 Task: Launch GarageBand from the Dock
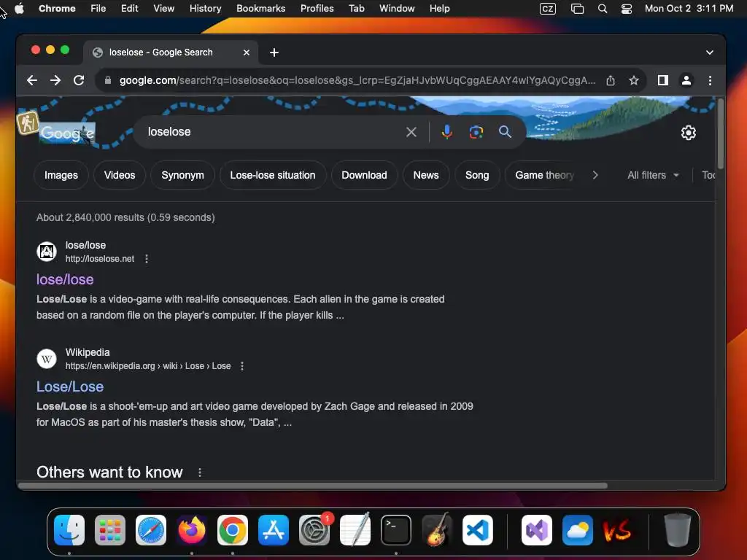coord(437,530)
